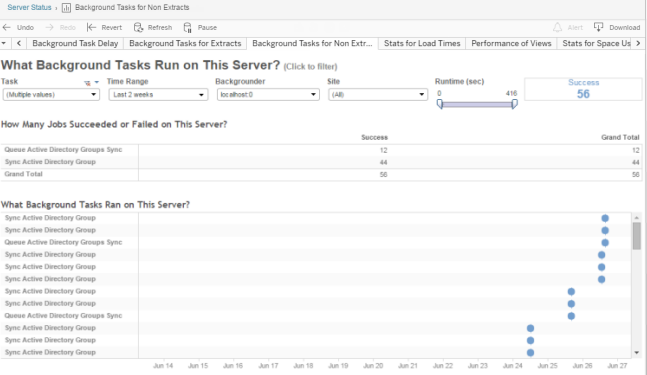647x375 pixels.
Task: Click the task list scrollbar thumb
Action: click(637, 236)
